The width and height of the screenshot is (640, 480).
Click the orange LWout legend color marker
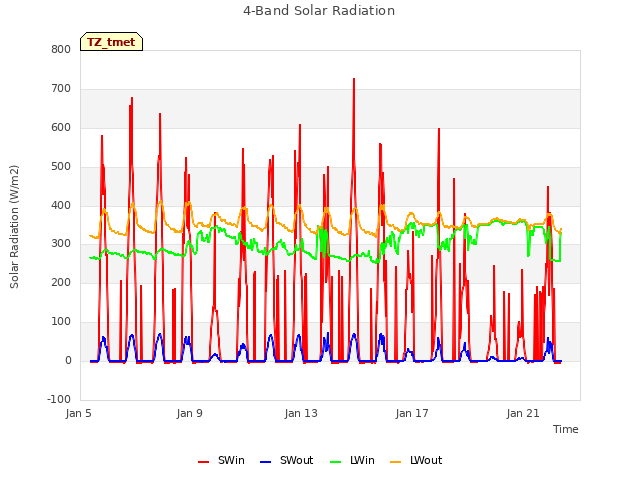tap(396, 462)
